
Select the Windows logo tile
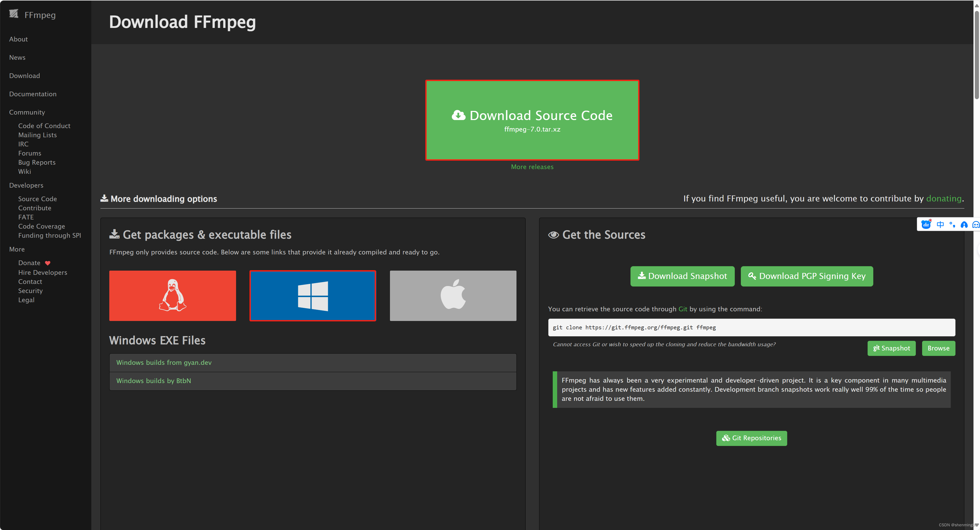313,296
